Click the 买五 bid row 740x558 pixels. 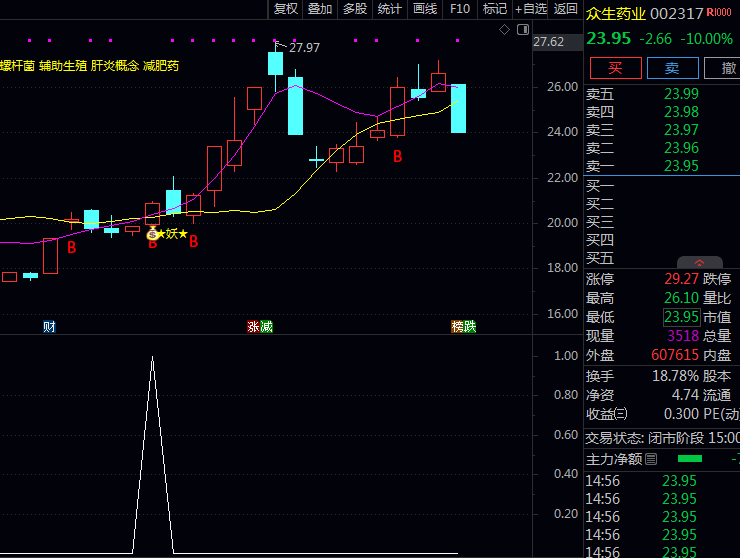662,258
